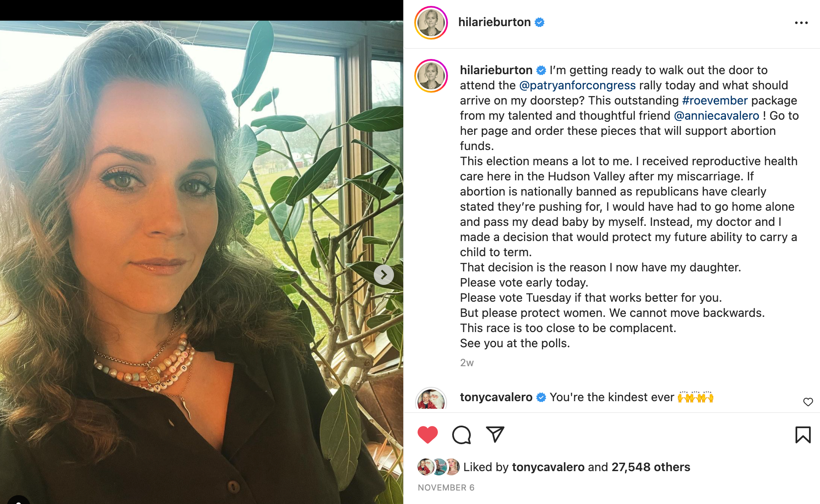Like tonycavalero's comment with the small heart
The image size is (820, 504).
pos(808,402)
